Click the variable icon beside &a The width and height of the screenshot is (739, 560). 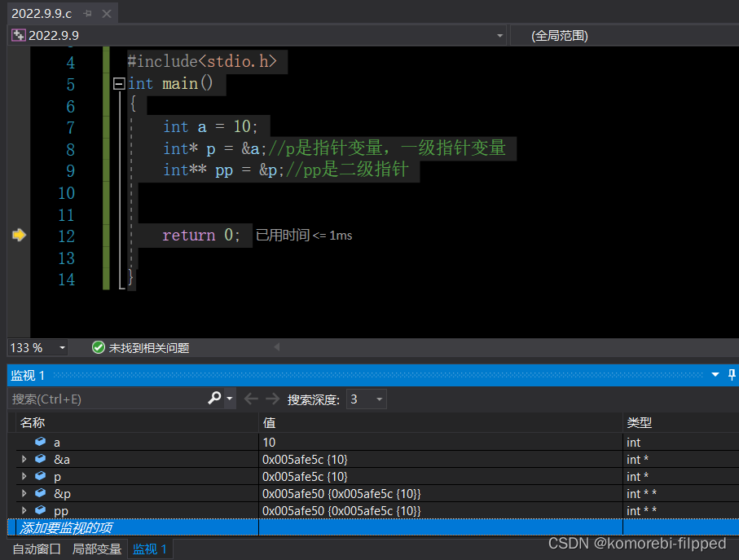point(41,458)
